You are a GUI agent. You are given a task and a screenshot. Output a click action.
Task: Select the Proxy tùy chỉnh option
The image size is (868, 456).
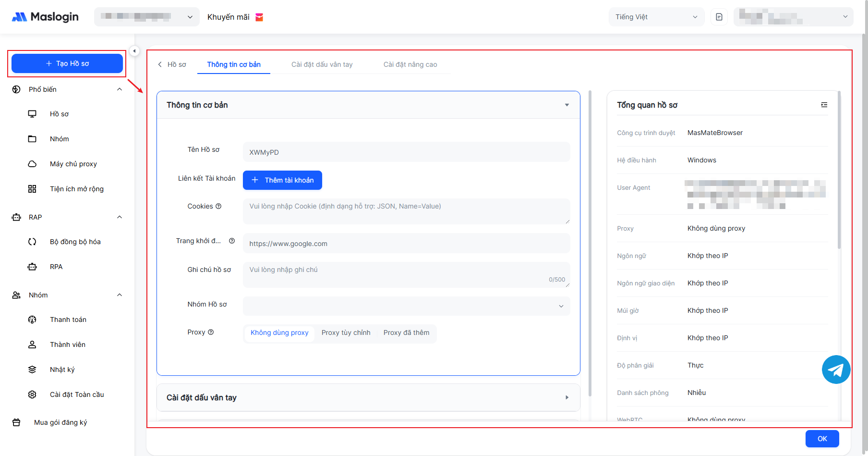pos(346,333)
